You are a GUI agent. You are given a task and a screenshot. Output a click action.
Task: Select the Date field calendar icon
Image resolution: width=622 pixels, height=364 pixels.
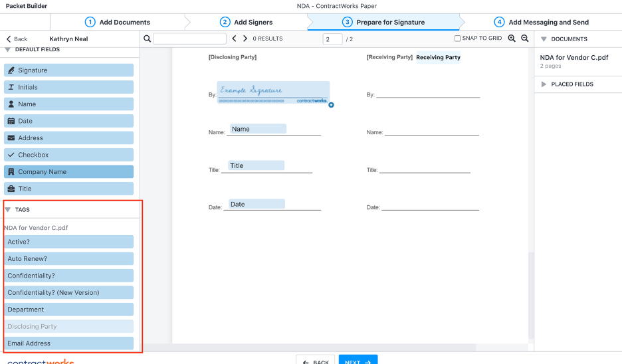[11, 121]
